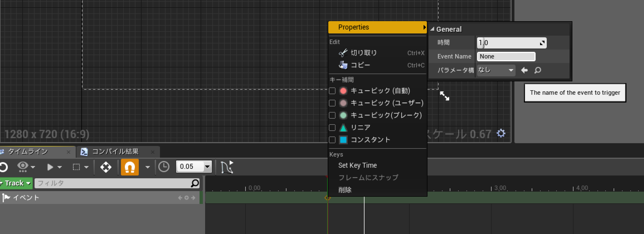
Task: Click the cubic user circle icon
Action: (x=343, y=103)
